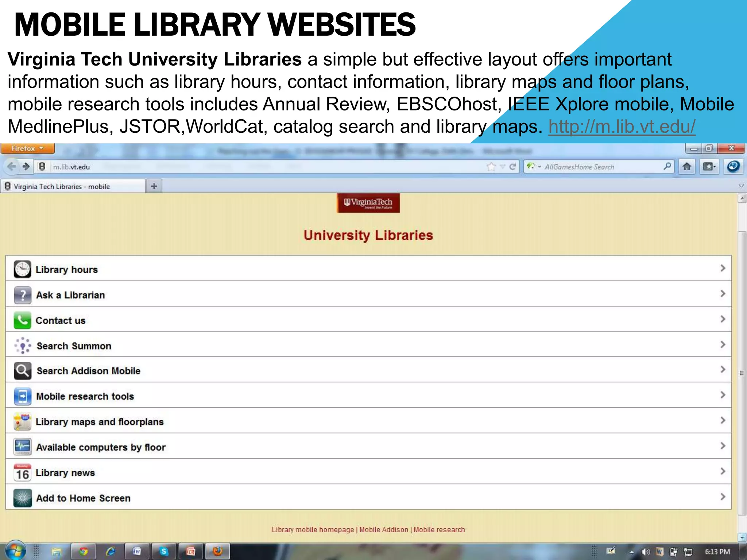Click the Add to Home Screen icon

[23, 498]
